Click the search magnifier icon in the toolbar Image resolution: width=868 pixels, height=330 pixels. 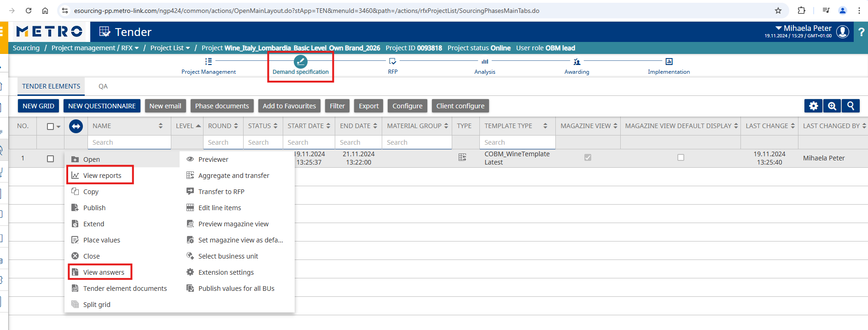point(851,106)
